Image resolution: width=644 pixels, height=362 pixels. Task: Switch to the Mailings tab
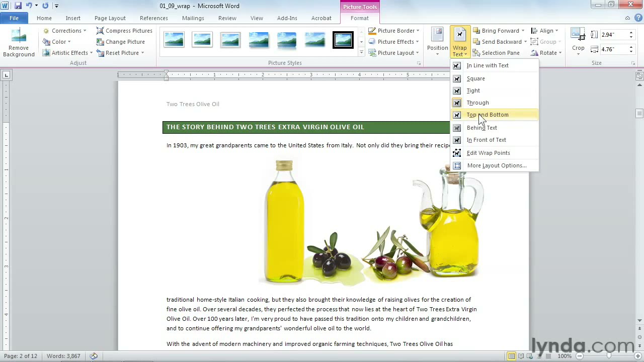(193, 18)
